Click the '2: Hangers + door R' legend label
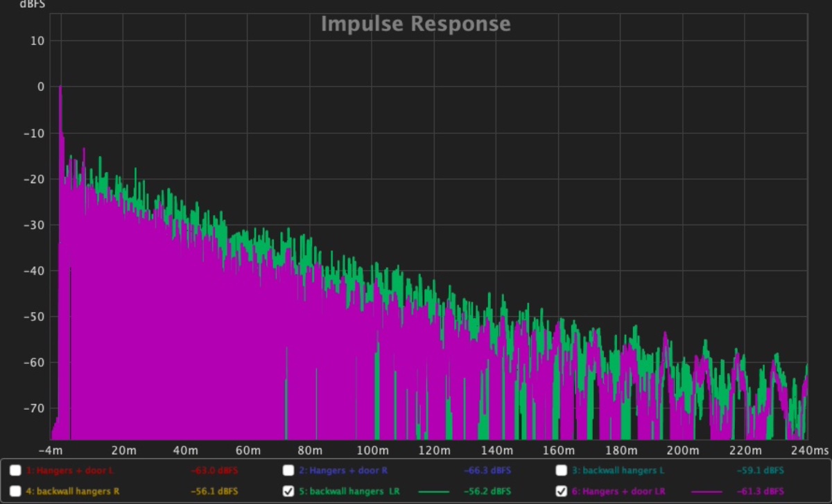Image resolution: width=832 pixels, height=504 pixels. 343,471
